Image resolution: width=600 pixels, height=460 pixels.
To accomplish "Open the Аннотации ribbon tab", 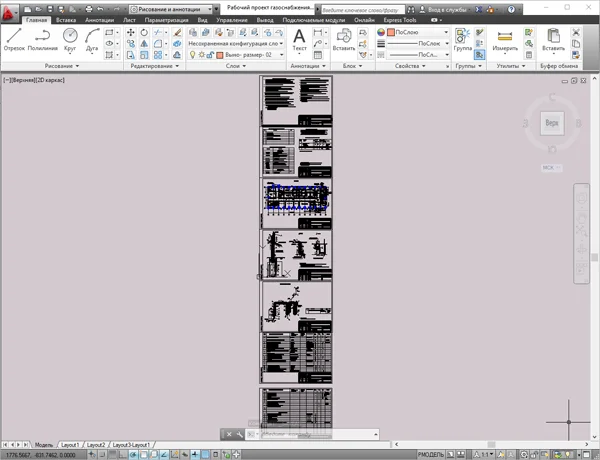I will [x=99, y=20].
